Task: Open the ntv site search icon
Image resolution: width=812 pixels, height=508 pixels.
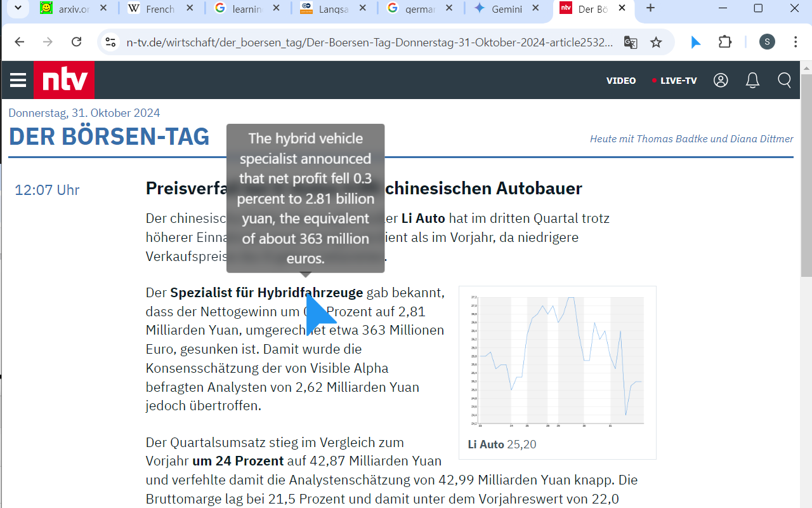Action: coord(785,80)
